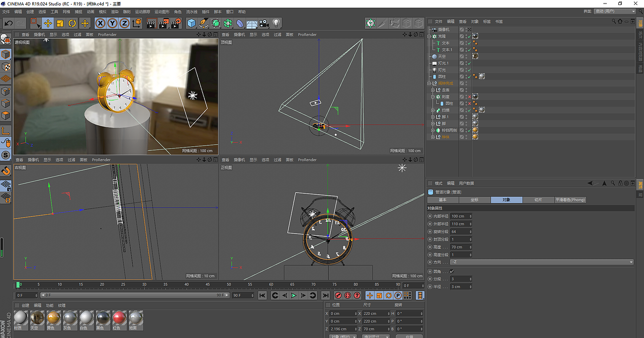Click the coordinate system icon
This screenshot has width=644, height=338.
click(x=136, y=23)
